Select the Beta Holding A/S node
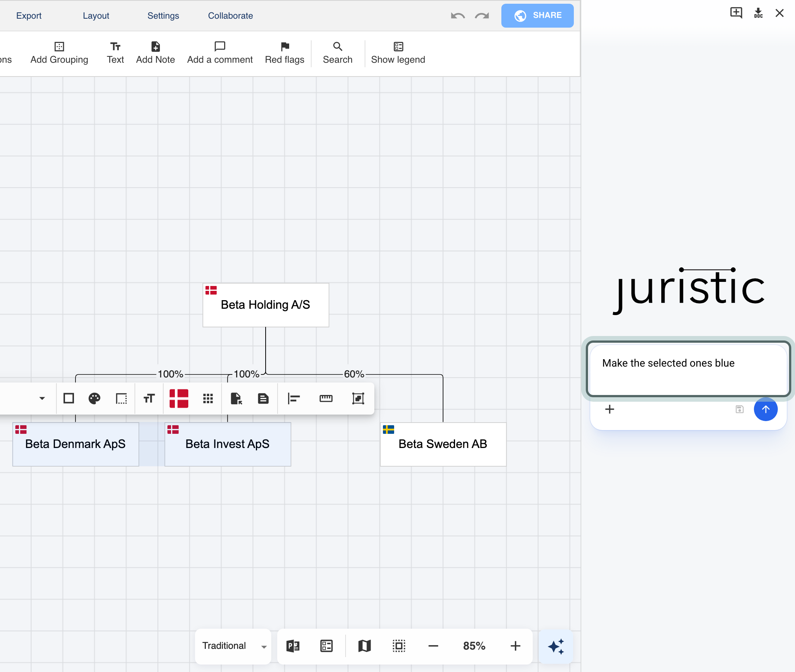 (266, 305)
